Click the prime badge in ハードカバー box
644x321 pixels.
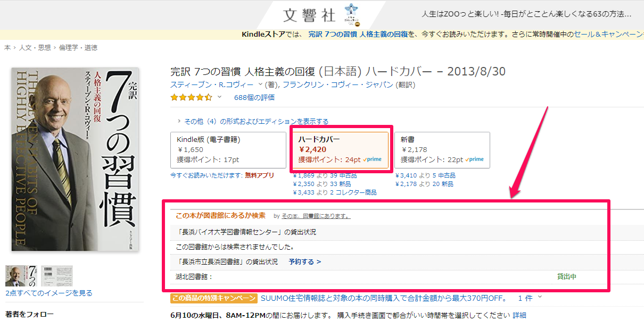point(372,159)
